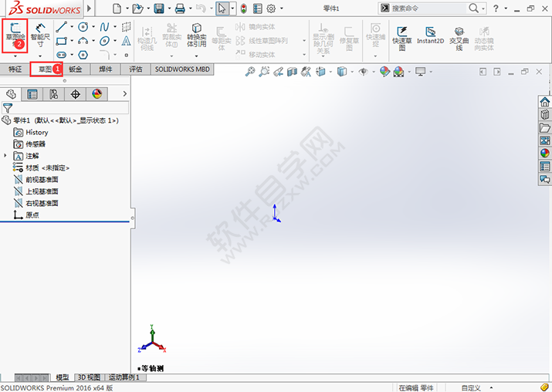Click the Save icon

[x=159, y=8]
